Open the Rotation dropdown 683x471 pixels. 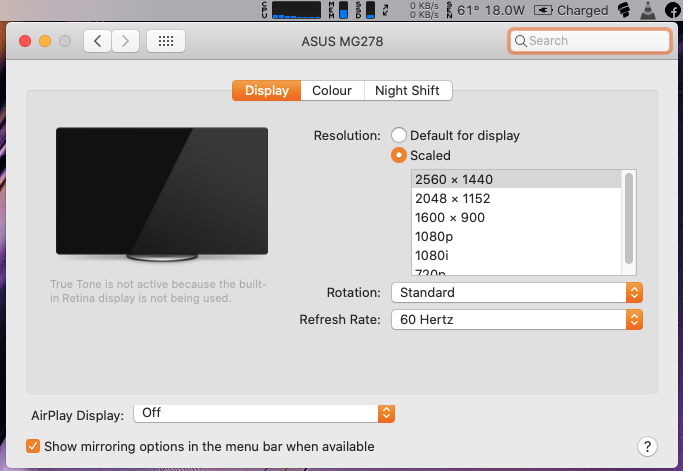(x=517, y=292)
